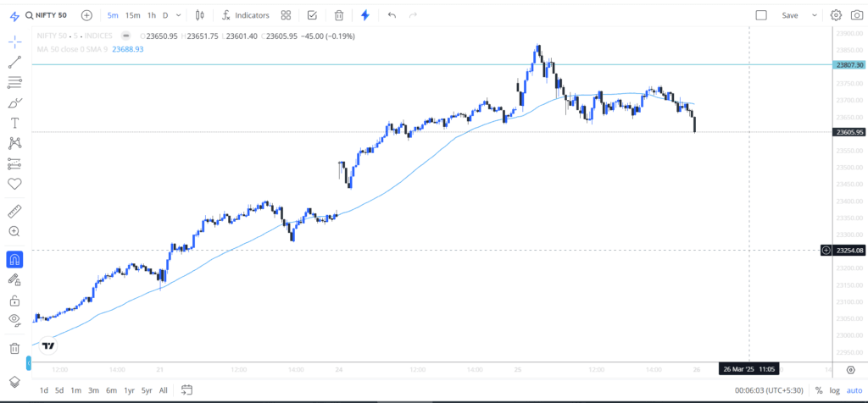Expand the dropdown arrow next to Save
868x403 pixels.
[815, 15]
